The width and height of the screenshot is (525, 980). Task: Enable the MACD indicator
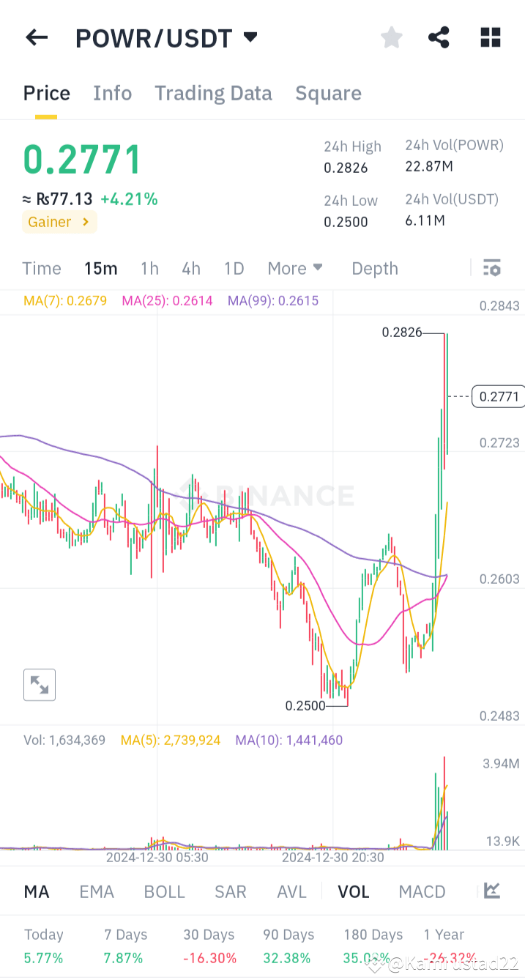[x=422, y=891]
